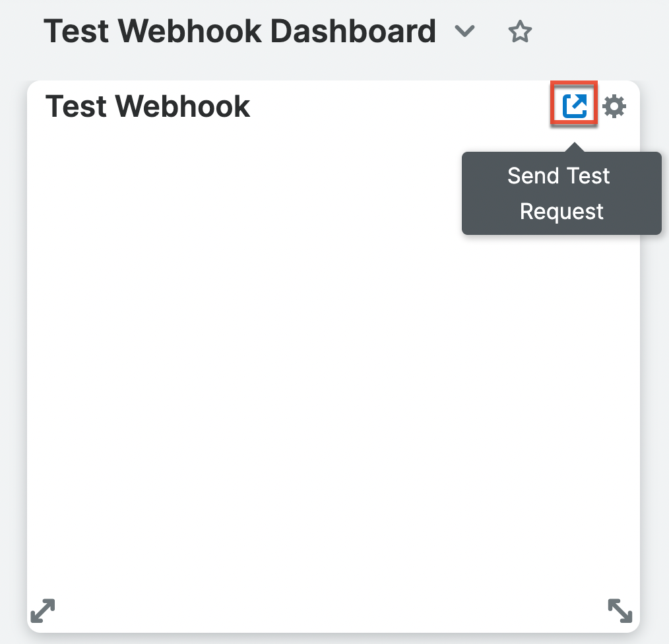Select the Test Webhook widget title
This screenshot has width=669, height=644.
pyautogui.click(x=148, y=106)
